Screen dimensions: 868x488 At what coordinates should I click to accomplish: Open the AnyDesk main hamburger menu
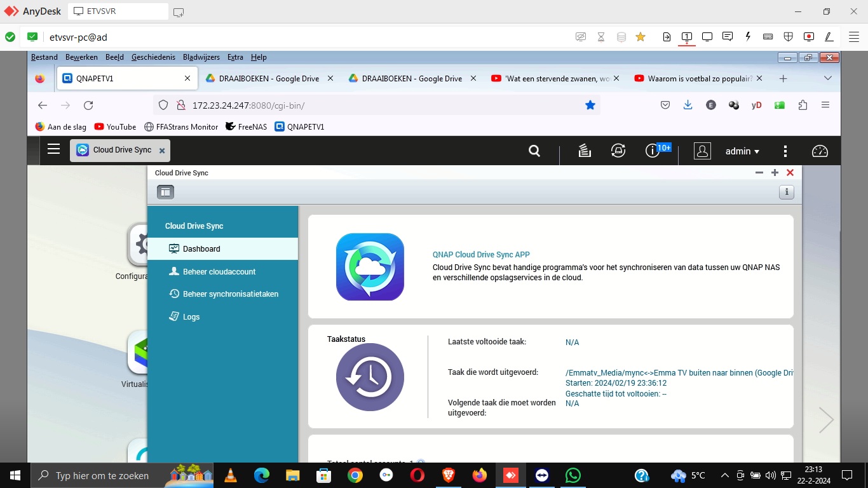point(853,37)
